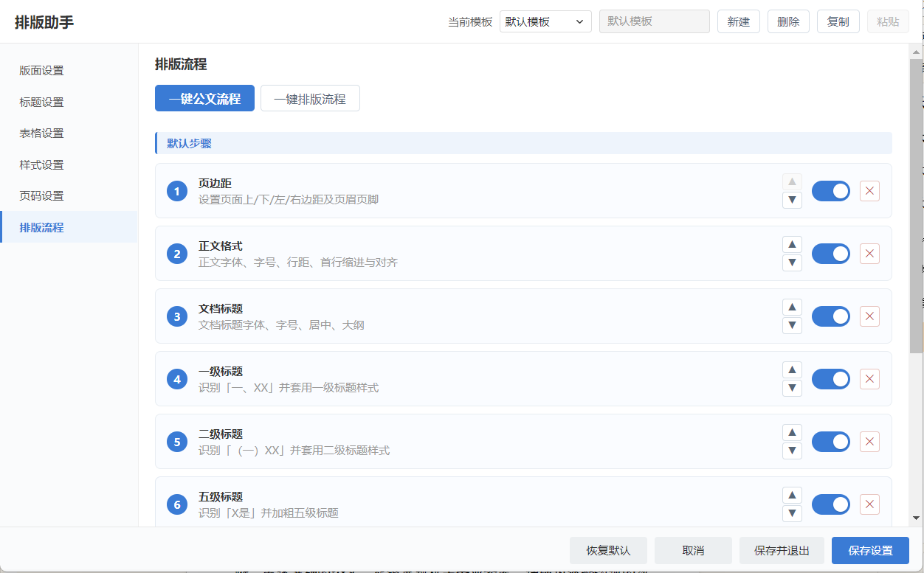
Task: Click the 保存设置 button
Action: [x=870, y=550]
